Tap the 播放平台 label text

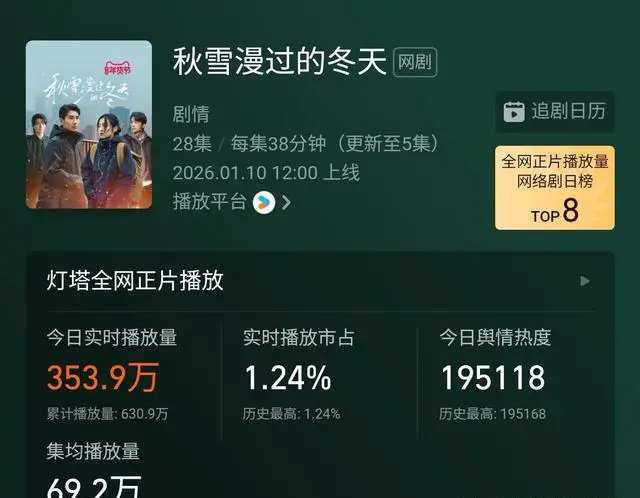click(x=209, y=202)
